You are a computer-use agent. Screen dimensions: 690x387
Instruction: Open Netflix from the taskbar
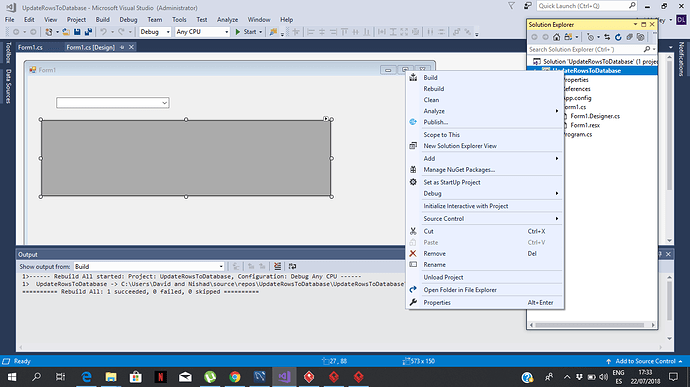tap(161, 377)
